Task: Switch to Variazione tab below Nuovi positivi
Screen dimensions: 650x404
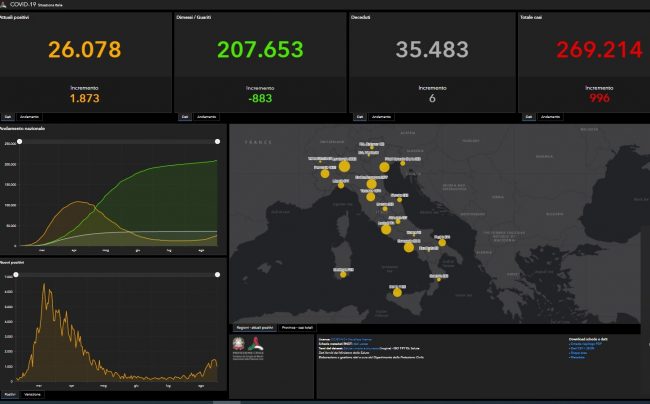Action: [32, 395]
